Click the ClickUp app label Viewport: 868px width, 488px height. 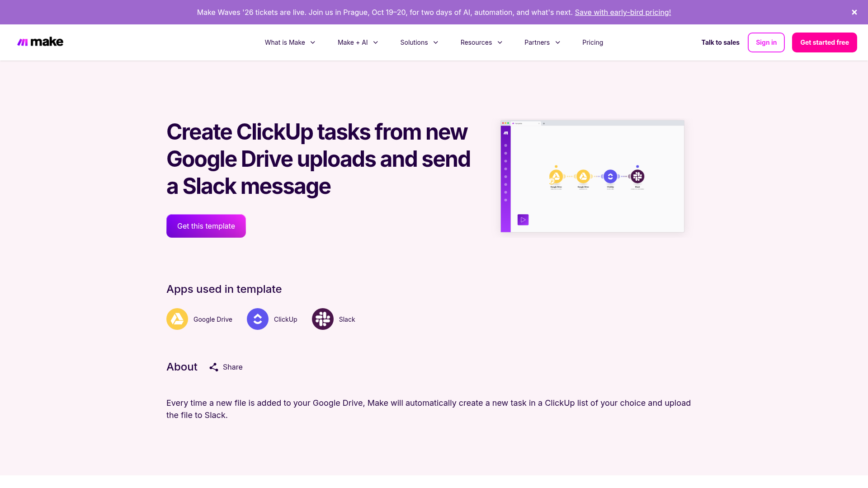pos(286,319)
